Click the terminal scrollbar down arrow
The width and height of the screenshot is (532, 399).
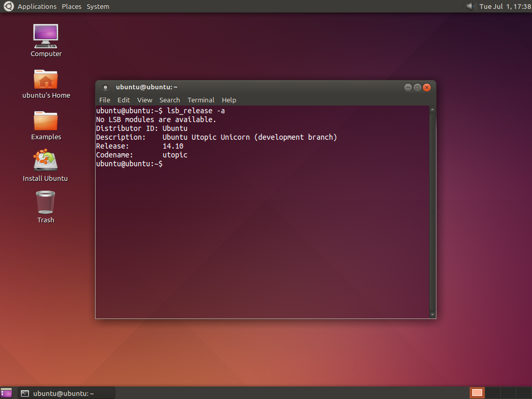[x=432, y=314]
